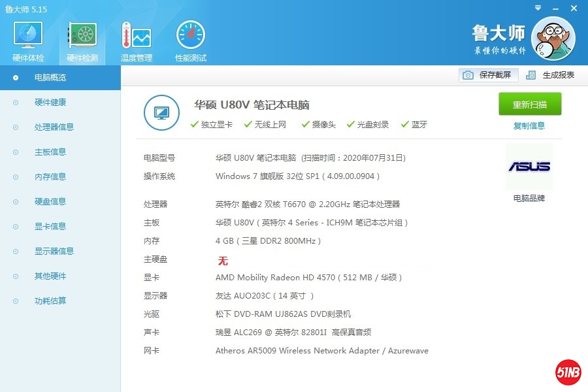Click the 无线上网 checkmark feature
Viewport: 588px width, 392px height.
[x=265, y=125]
